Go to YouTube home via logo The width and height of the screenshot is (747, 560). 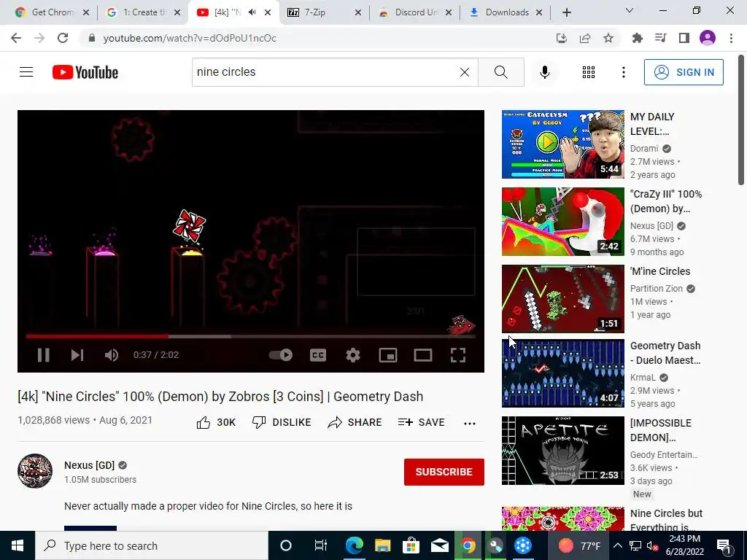[x=85, y=72]
